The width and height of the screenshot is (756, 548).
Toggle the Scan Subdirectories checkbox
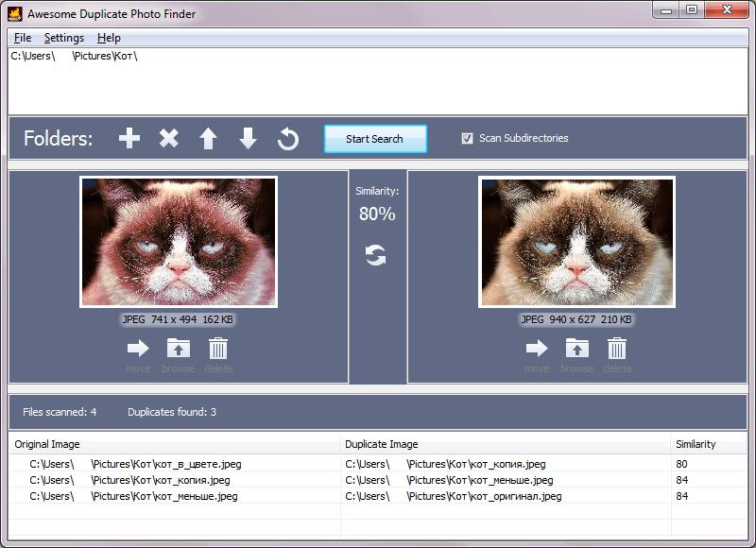pyautogui.click(x=467, y=138)
